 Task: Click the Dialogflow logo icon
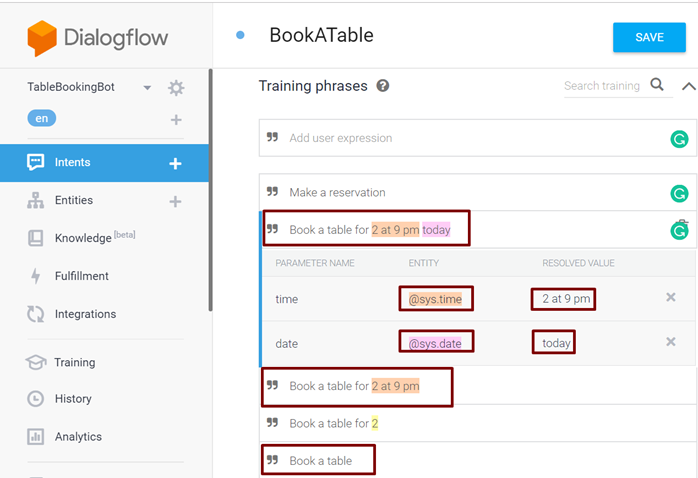[x=42, y=38]
